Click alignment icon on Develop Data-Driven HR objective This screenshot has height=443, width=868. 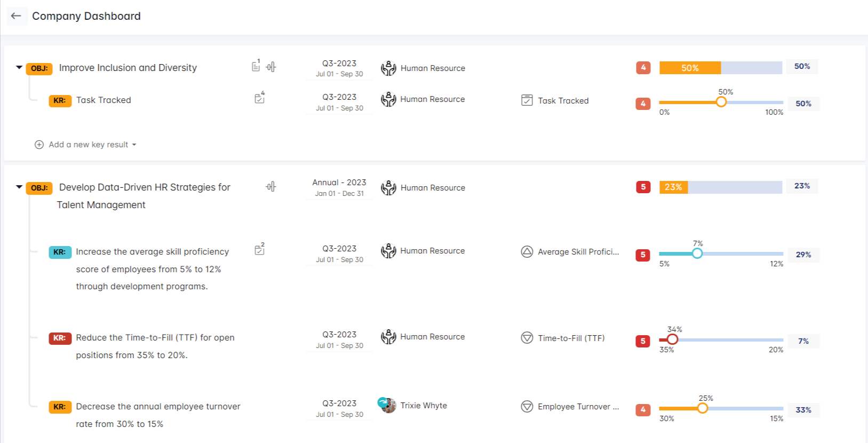(x=271, y=186)
